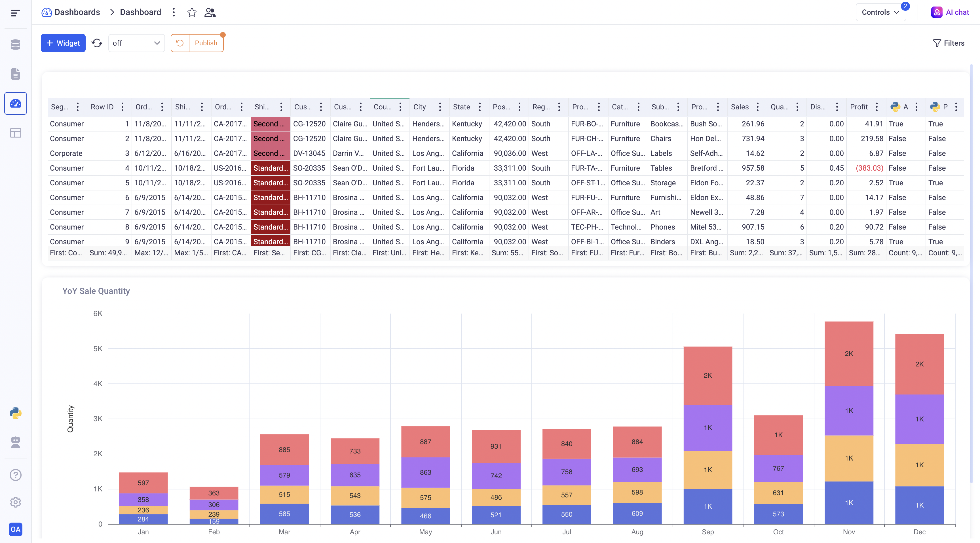Click the undo changes icon button
Screen dimensions: 980x543
pos(180,43)
